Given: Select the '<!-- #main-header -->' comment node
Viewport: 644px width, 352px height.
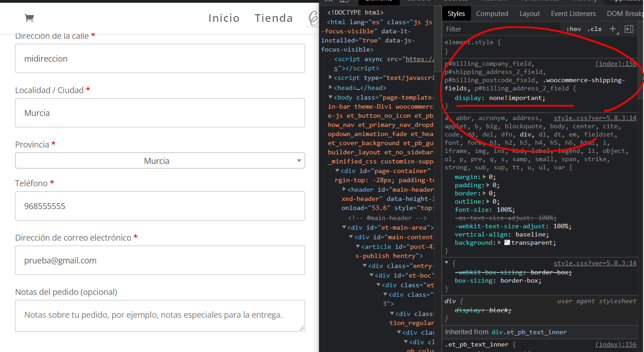Looking at the screenshot, I should tap(387, 218).
